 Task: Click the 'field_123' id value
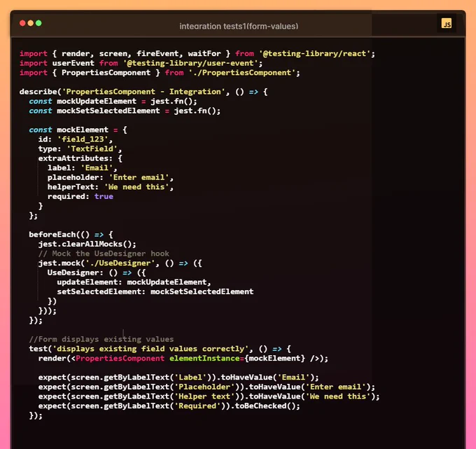[83, 139]
